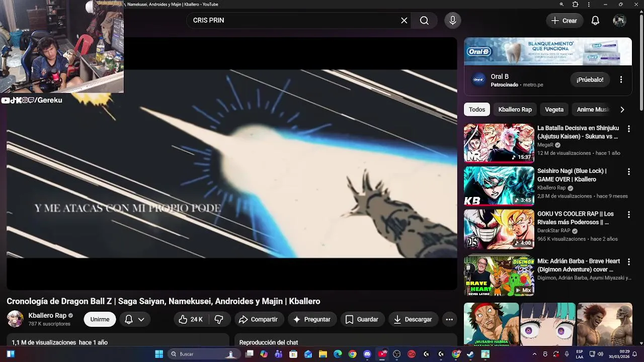
Task: Click the 1,1 M de visualizaciones description text
Action: click(x=60, y=342)
